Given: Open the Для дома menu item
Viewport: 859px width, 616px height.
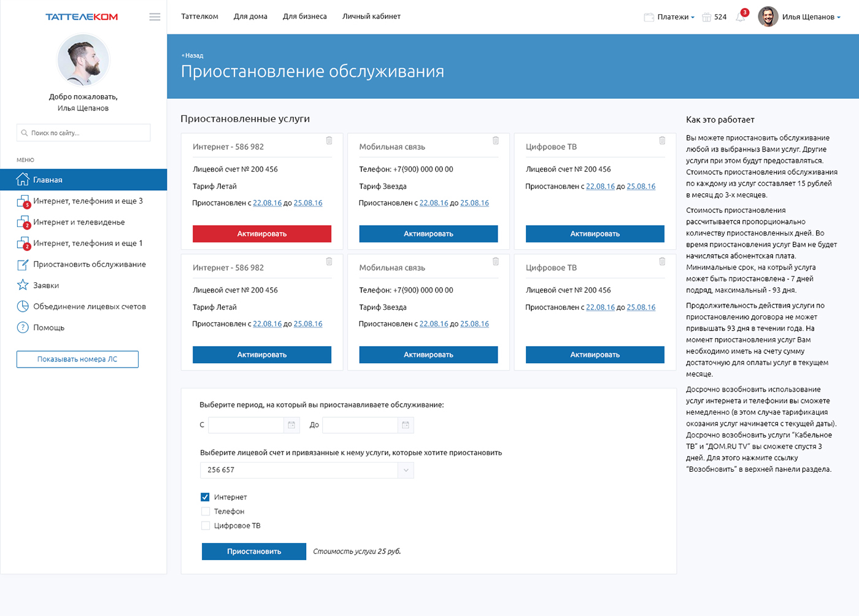Looking at the screenshot, I should tap(250, 17).
